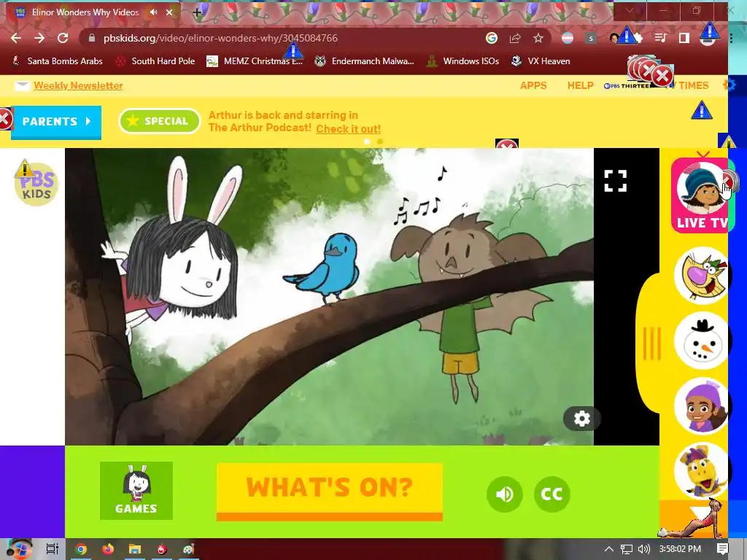Image resolution: width=747 pixels, height=560 pixels.
Task: Open system volume tray icon
Action: pos(643,549)
